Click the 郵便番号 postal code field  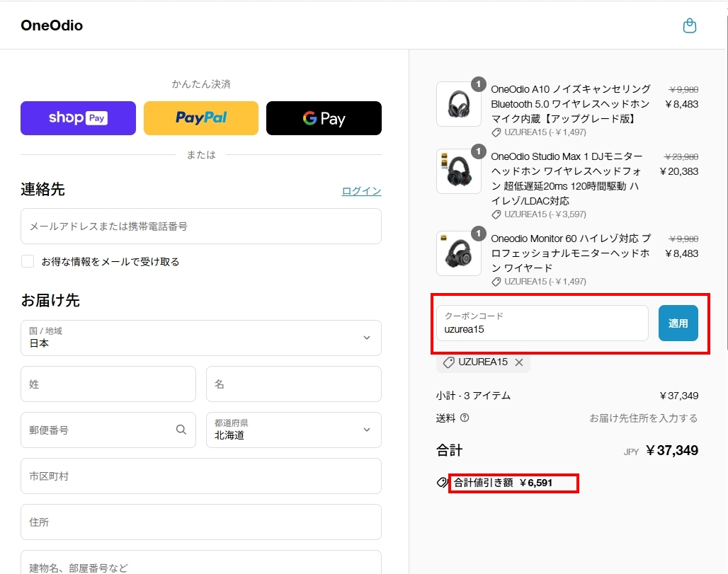click(x=108, y=430)
